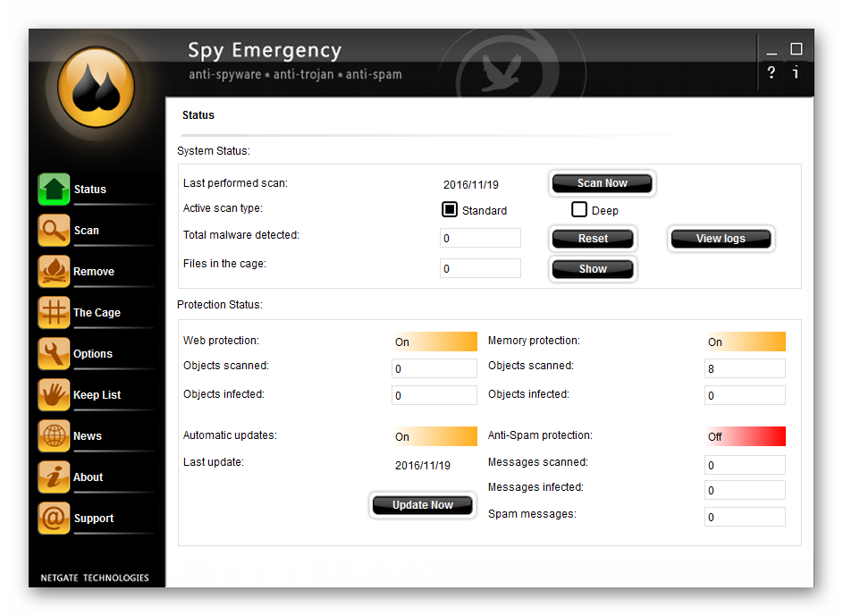Click the Spam messages field
This screenshot has width=843, height=616.
[745, 517]
